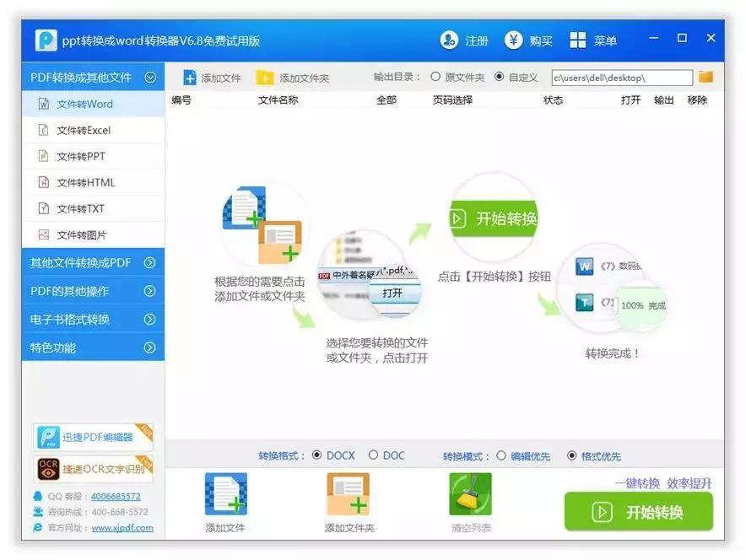Select the 原文件夹 output radio button
Image resolution: width=746 pixels, height=560 pixels.
(435, 77)
